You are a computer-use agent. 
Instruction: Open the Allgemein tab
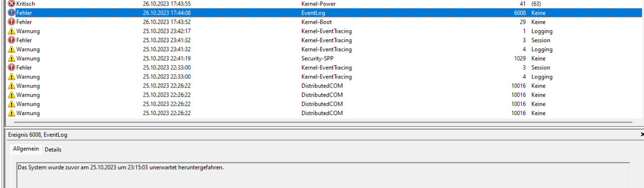[26, 149]
